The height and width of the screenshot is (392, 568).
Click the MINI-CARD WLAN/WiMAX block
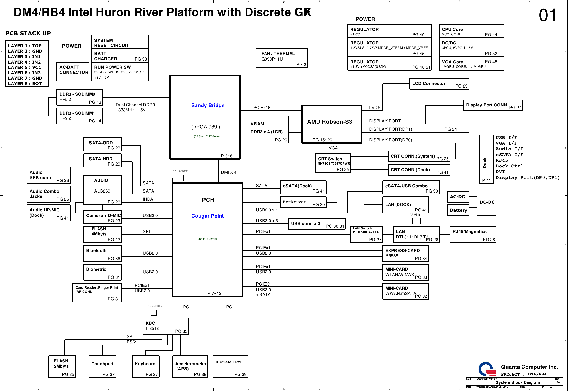click(406, 272)
